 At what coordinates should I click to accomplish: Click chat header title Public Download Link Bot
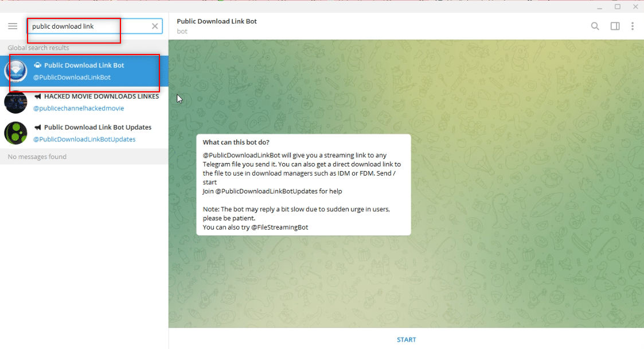click(217, 21)
